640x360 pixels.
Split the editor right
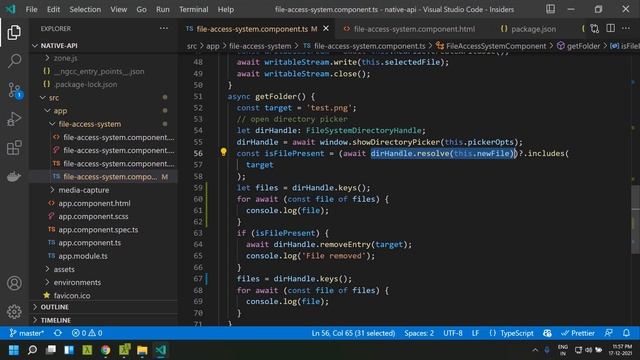pos(611,29)
